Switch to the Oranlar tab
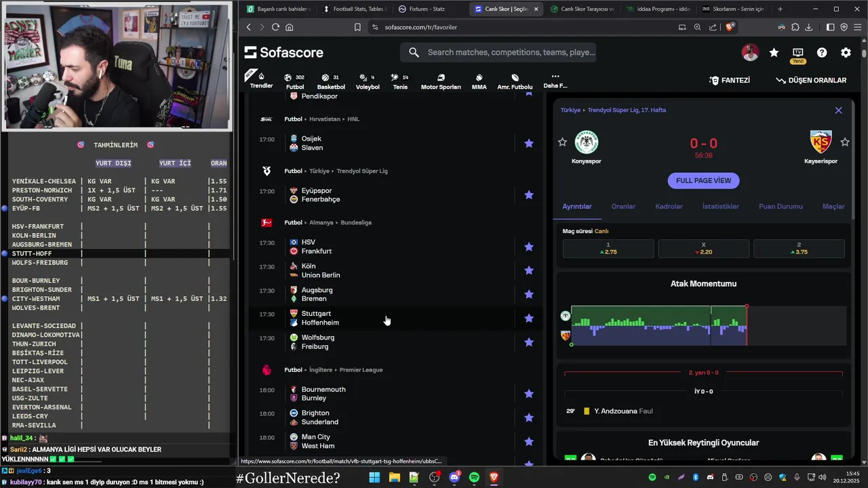Image resolution: width=868 pixels, height=488 pixels. click(623, 206)
